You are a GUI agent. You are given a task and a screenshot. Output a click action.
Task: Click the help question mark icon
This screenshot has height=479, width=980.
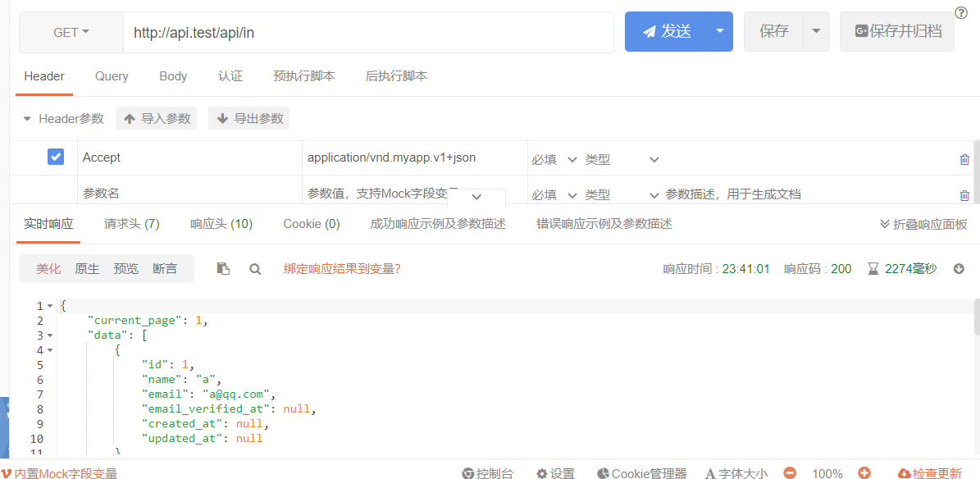point(961,13)
